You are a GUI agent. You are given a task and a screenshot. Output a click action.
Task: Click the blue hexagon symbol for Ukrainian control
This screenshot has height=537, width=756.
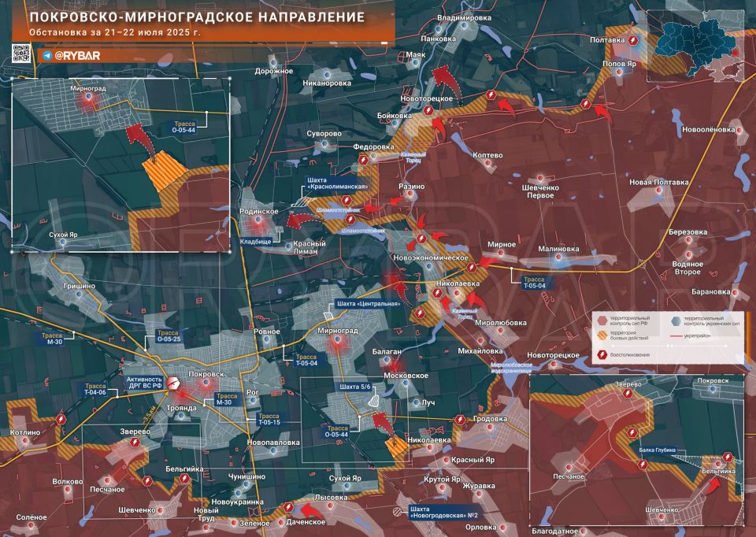[x=674, y=321]
